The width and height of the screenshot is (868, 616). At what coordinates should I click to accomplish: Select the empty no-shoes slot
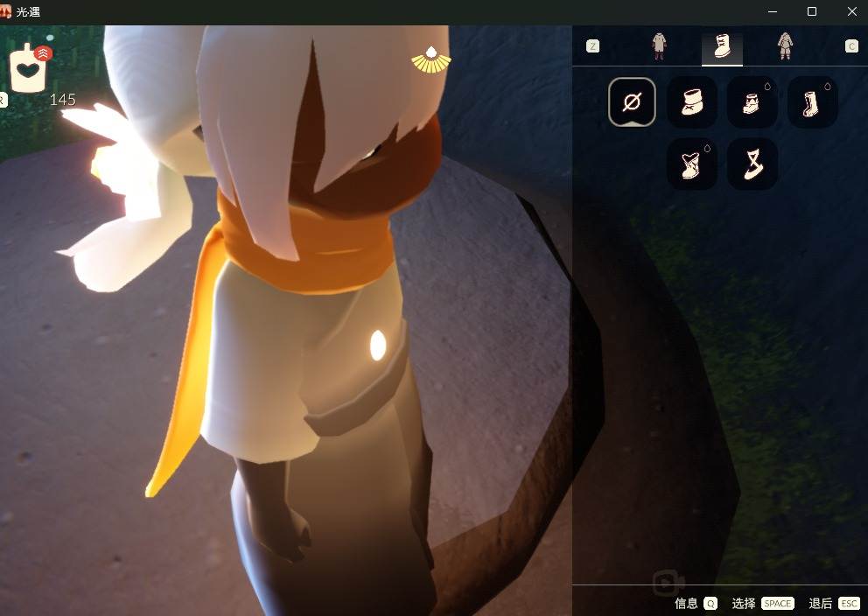(632, 101)
